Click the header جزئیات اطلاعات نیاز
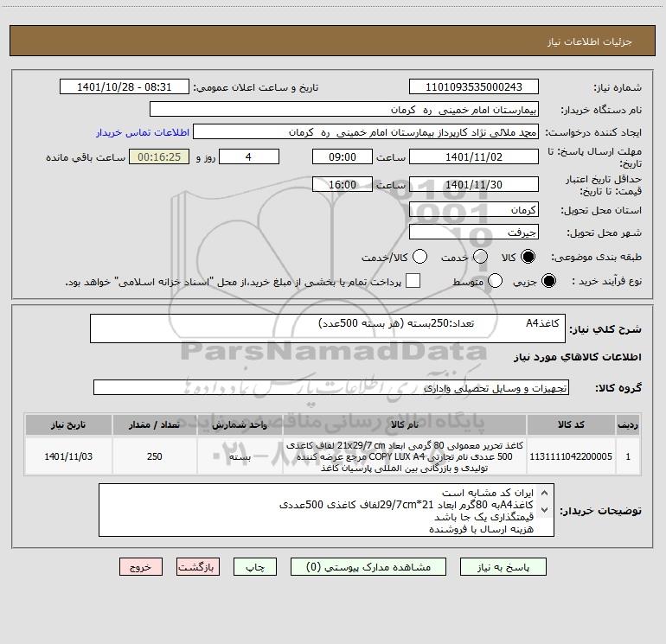 [x=590, y=41]
